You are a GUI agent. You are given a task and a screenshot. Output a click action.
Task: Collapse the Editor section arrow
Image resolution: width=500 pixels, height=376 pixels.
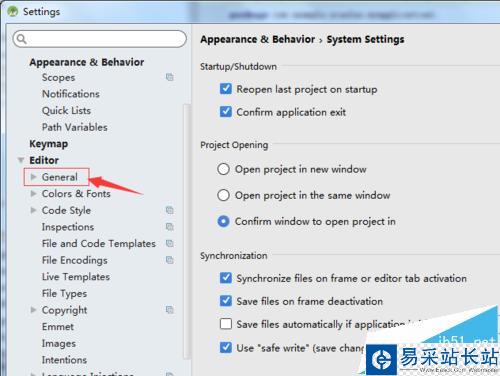point(21,160)
